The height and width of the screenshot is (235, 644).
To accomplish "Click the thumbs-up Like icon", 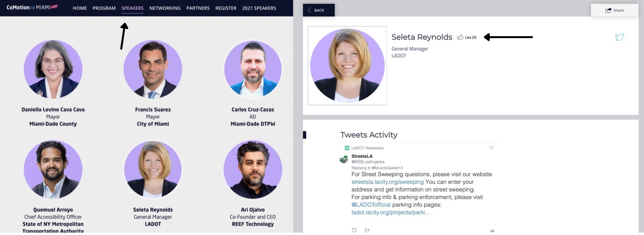I will click(x=460, y=37).
